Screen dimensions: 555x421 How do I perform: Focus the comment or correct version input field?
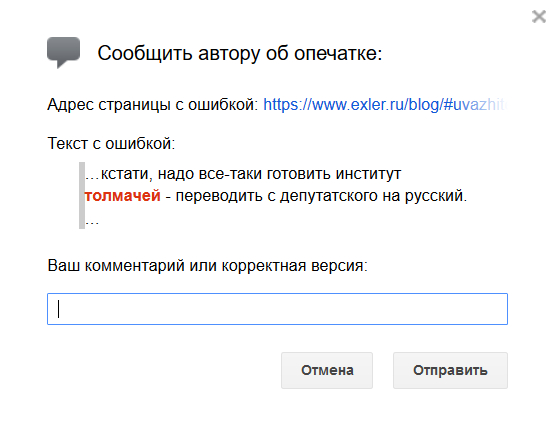click(x=278, y=309)
